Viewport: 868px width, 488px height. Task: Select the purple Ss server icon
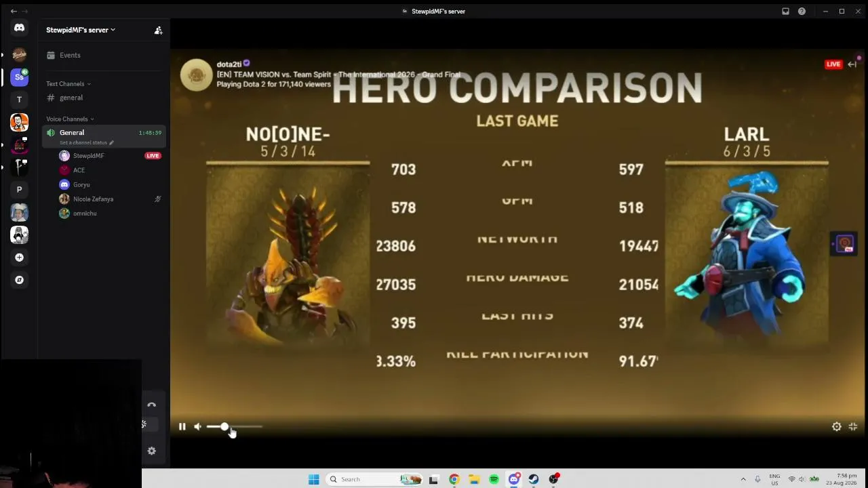[19, 77]
